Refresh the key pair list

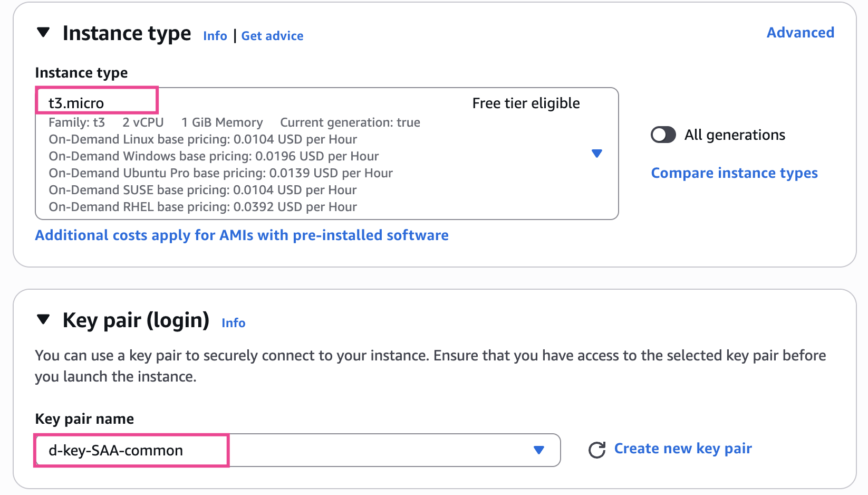[596, 450]
